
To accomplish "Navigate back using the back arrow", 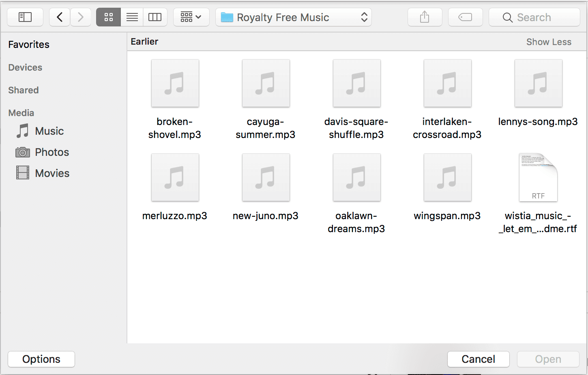I will (59, 17).
